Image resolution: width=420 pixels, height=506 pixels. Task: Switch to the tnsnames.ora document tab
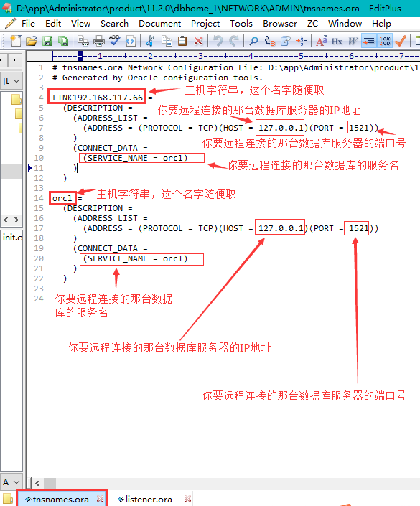pyautogui.click(x=61, y=500)
